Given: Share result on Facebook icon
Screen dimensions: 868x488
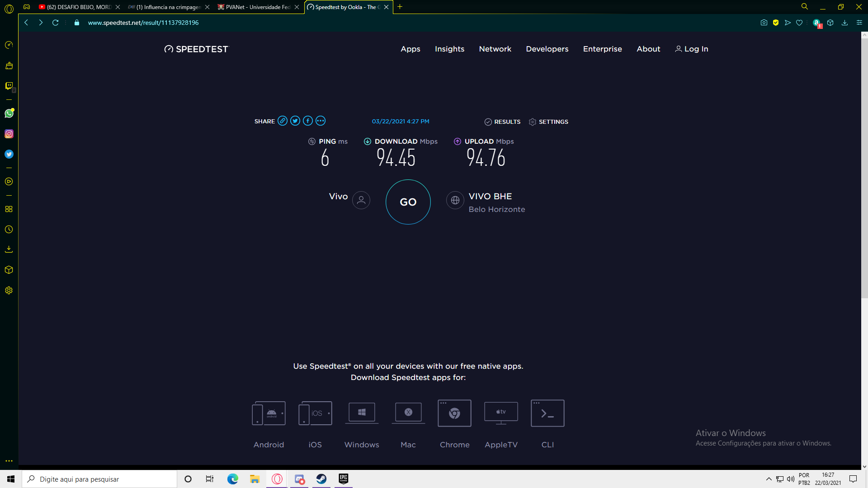Looking at the screenshot, I should pyautogui.click(x=308, y=121).
